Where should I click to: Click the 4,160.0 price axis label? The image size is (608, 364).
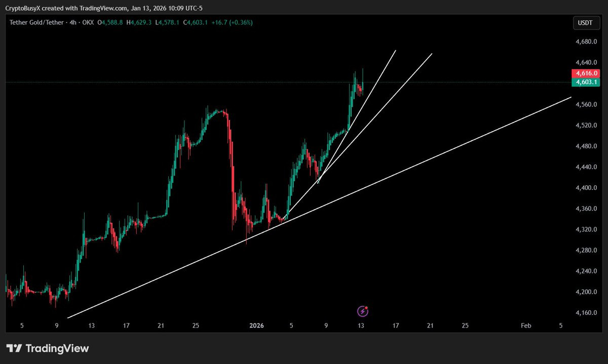click(587, 313)
